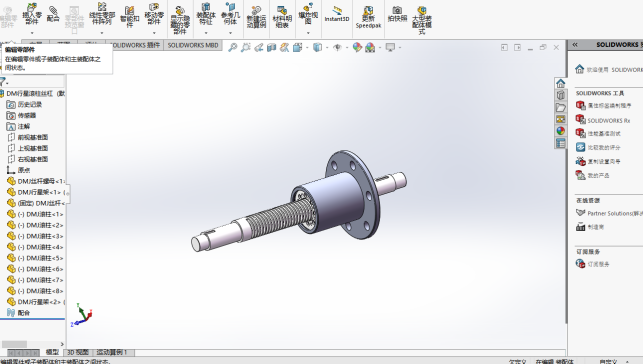Viewport: 643px width, 364px height.
Task: Open the Linear Component Pattern tool
Action: click(102, 14)
